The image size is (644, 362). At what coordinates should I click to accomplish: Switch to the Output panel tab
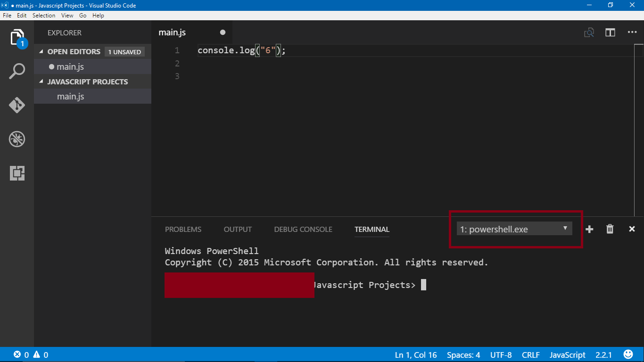[238, 230]
